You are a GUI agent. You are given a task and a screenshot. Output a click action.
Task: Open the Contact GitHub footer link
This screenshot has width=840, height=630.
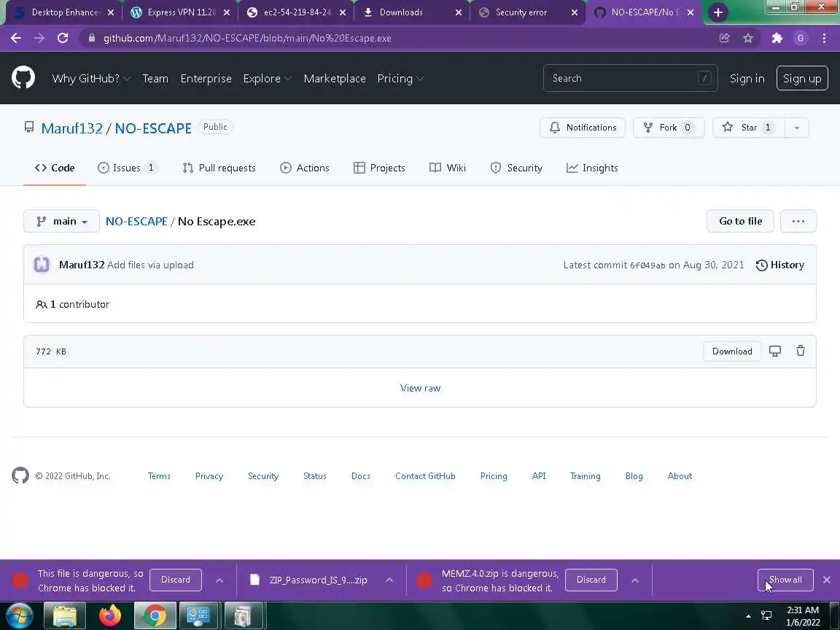pyautogui.click(x=425, y=475)
